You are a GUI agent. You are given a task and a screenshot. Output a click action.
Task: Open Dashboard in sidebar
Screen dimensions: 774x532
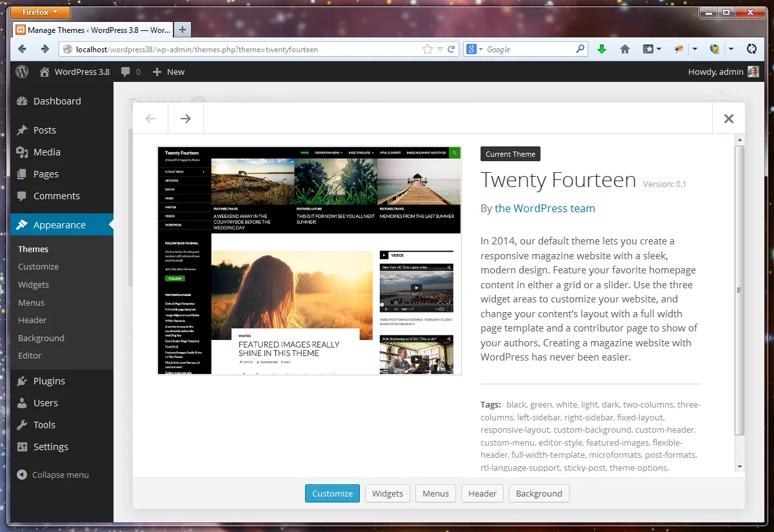tap(62, 101)
